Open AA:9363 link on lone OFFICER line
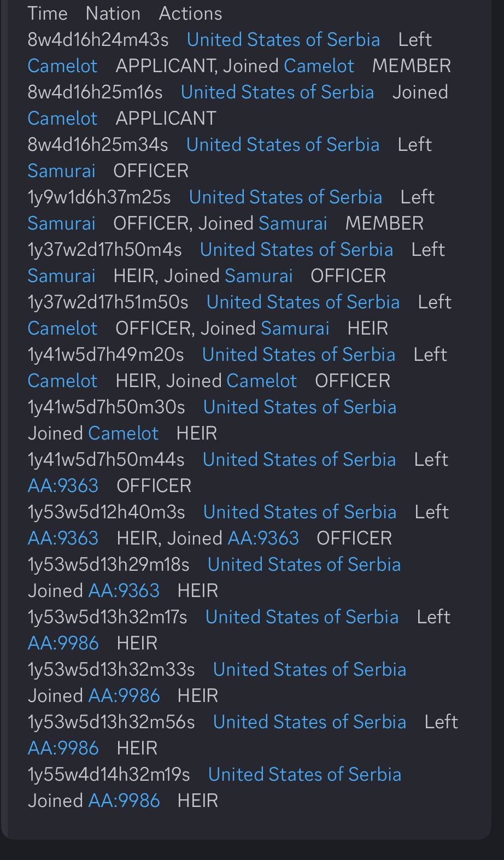 point(63,486)
